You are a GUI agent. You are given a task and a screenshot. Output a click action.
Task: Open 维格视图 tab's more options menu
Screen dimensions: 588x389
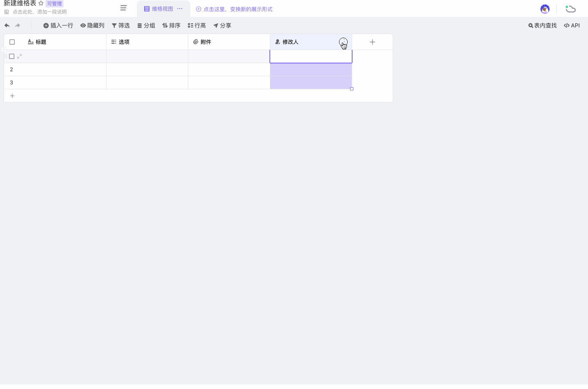tap(180, 9)
